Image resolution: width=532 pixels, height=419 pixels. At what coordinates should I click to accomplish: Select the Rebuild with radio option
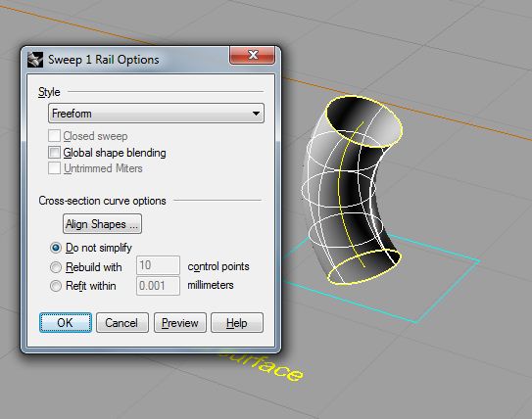[56, 267]
